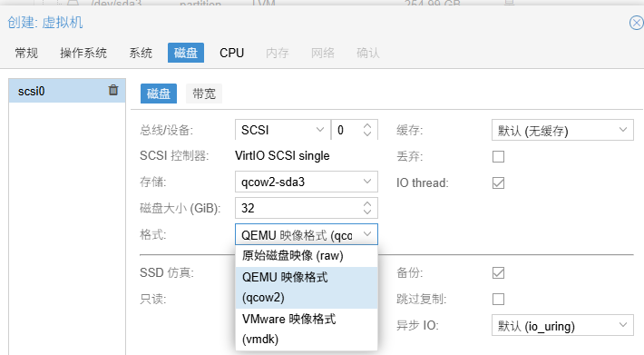Select the 磁盘 wizard tab

(x=186, y=53)
